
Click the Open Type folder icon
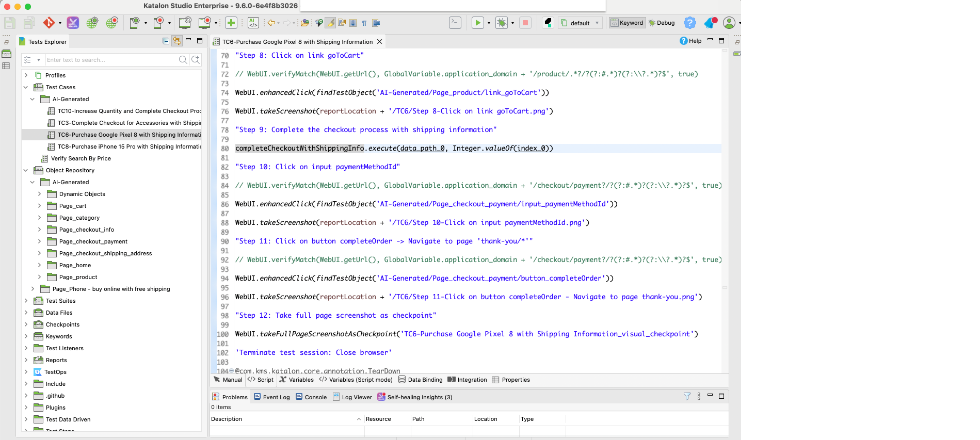click(x=305, y=23)
